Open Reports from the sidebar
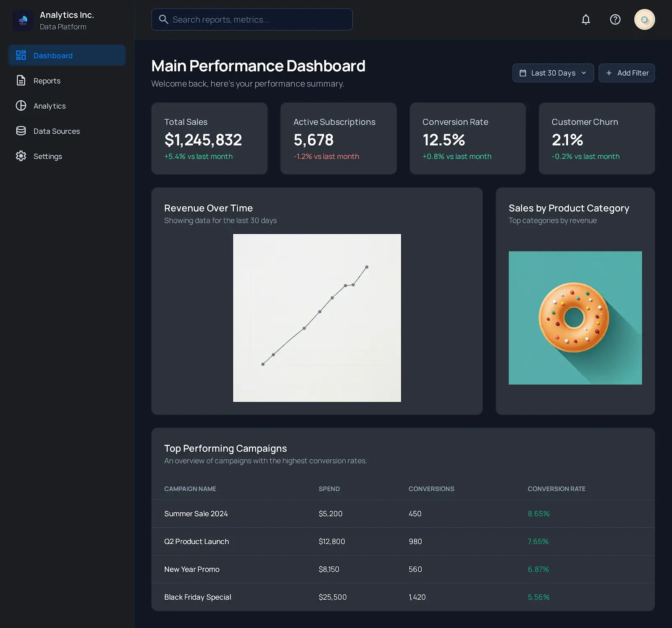 (67, 81)
